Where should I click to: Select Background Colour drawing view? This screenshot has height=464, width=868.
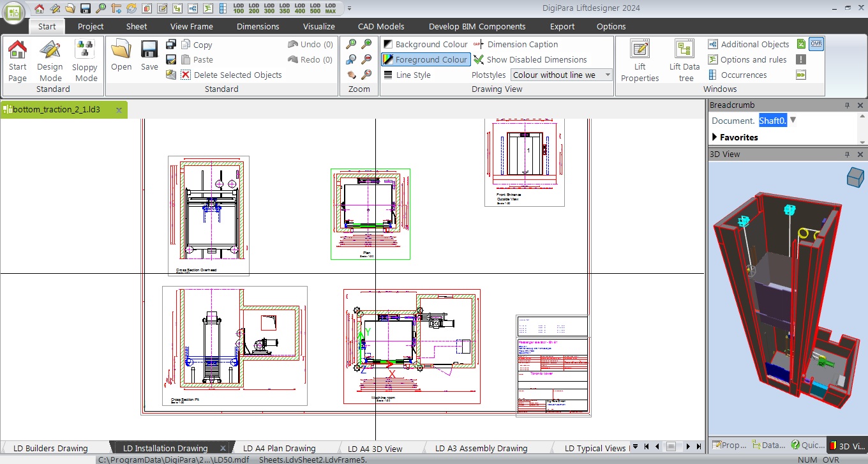tap(425, 44)
